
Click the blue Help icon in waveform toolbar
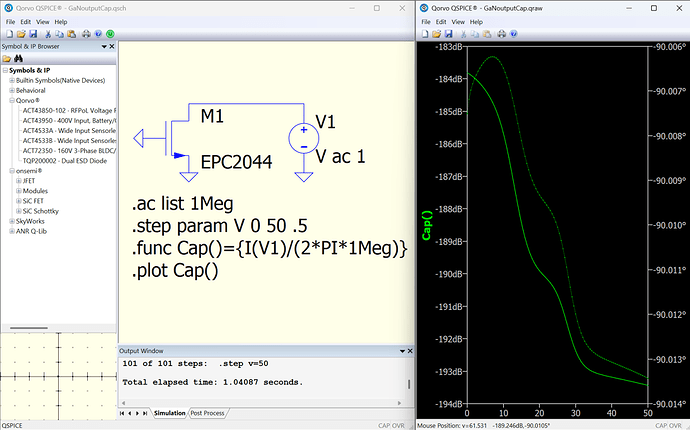[x=514, y=34]
